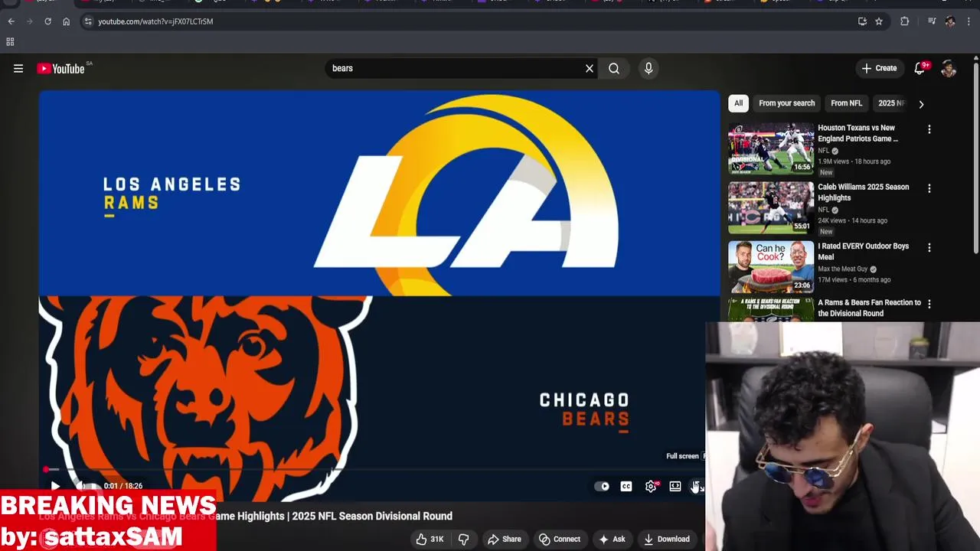
Task: Go back in the browser
Action: 11,21
